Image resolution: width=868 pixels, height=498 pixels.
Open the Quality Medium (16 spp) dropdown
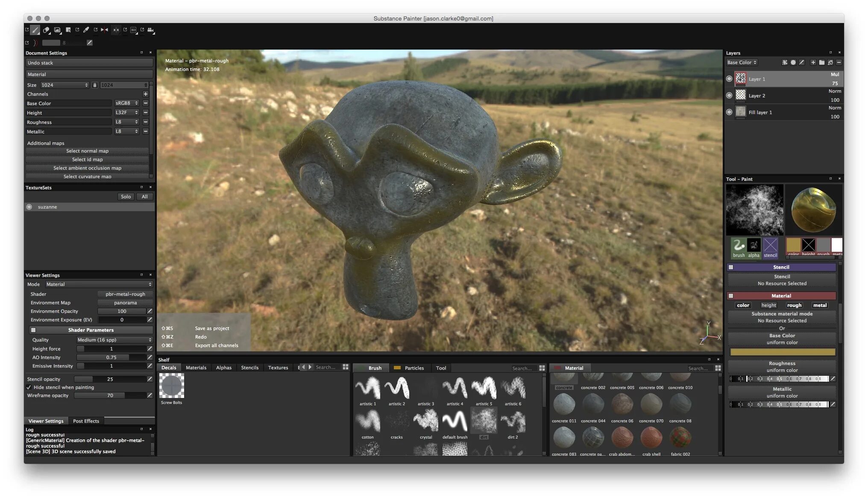[114, 340]
